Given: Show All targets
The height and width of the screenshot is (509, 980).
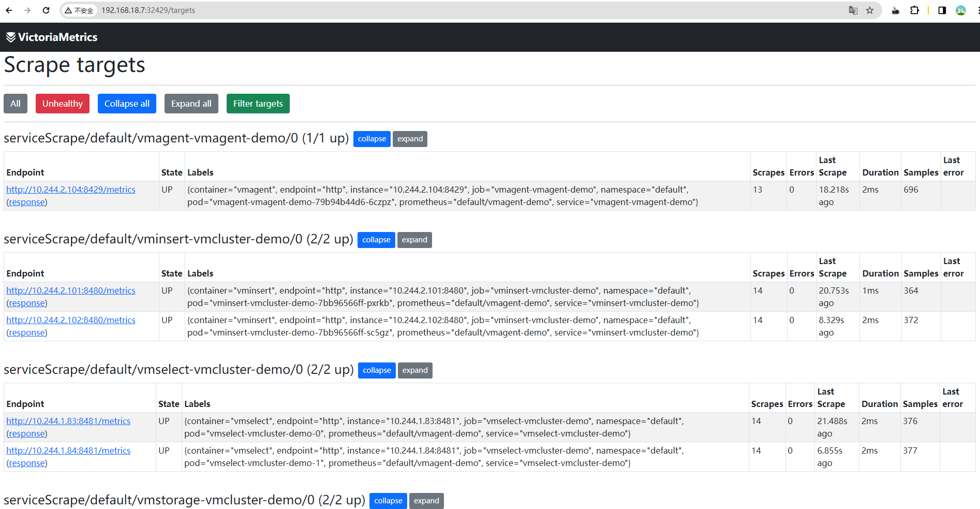Looking at the screenshot, I should pyautogui.click(x=16, y=104).
